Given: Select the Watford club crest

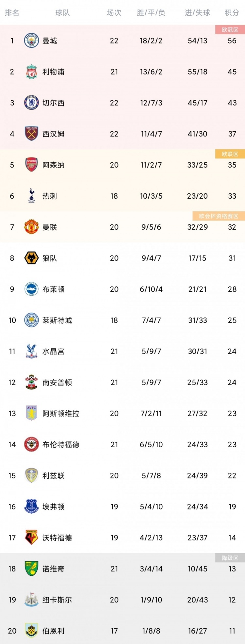Looking at the screenshot, I should 32,537.
